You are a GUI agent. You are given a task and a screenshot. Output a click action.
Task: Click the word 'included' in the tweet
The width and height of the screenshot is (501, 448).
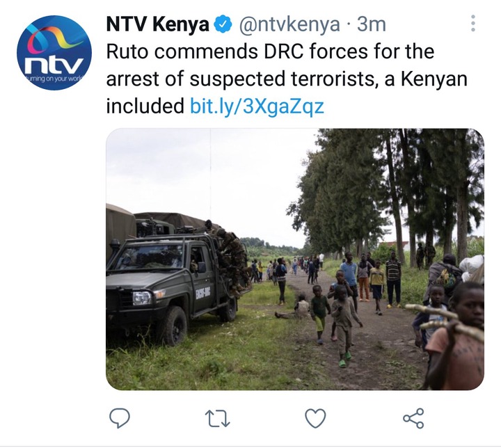pyautogui.click(x=145, y=106)
